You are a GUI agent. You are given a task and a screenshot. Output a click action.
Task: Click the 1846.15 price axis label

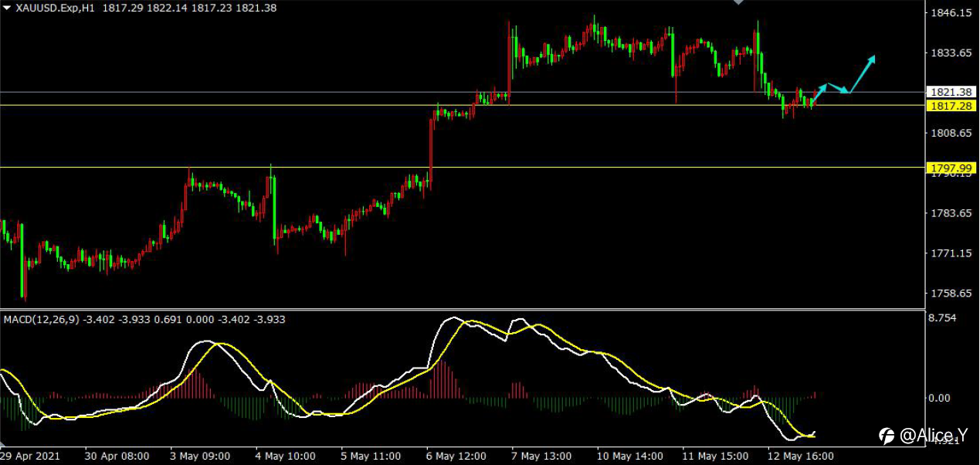point(951,13)
